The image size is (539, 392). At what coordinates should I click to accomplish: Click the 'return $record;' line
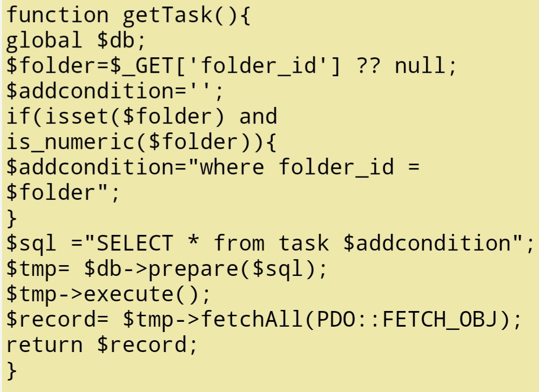coord(102,344)
